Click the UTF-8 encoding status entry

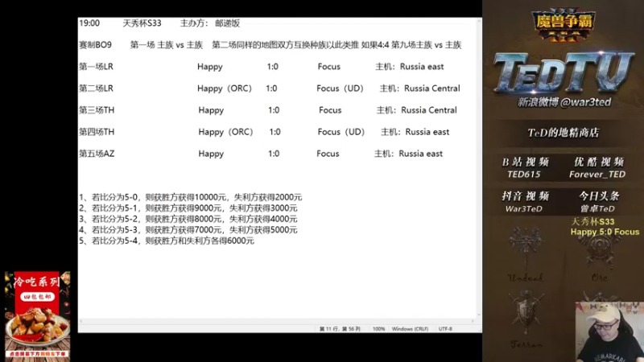tap(445, 329)
